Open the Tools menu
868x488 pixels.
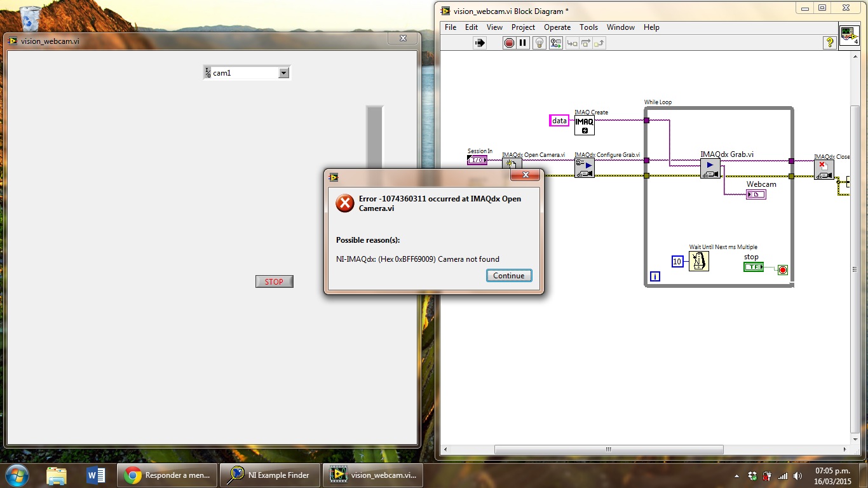tap(588, 27)
